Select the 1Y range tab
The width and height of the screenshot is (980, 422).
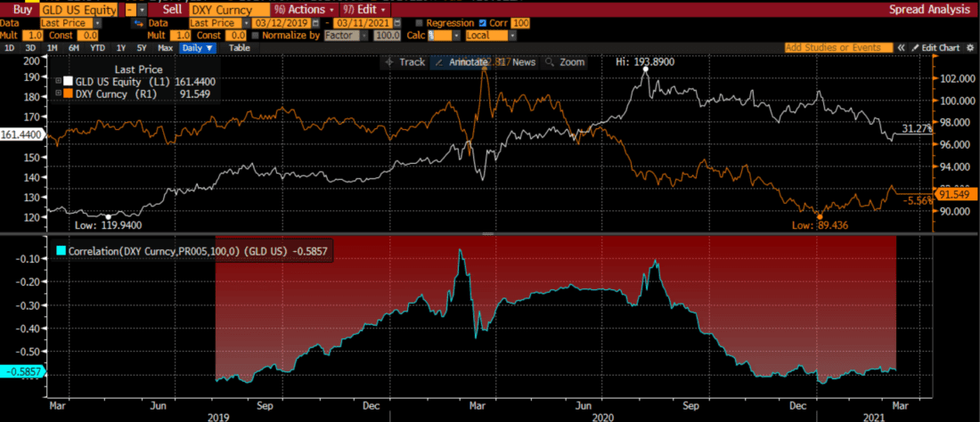pyautogui.click(x=120, y=47)
